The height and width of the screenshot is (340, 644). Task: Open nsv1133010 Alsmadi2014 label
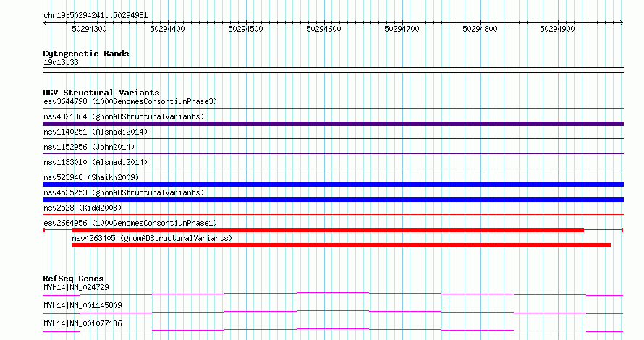(x=96, y=162)
